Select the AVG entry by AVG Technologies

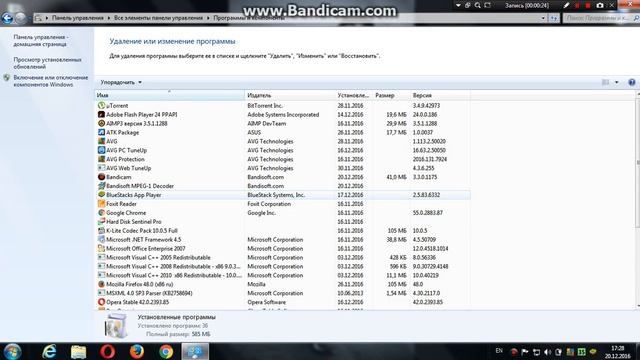[282, 141]
